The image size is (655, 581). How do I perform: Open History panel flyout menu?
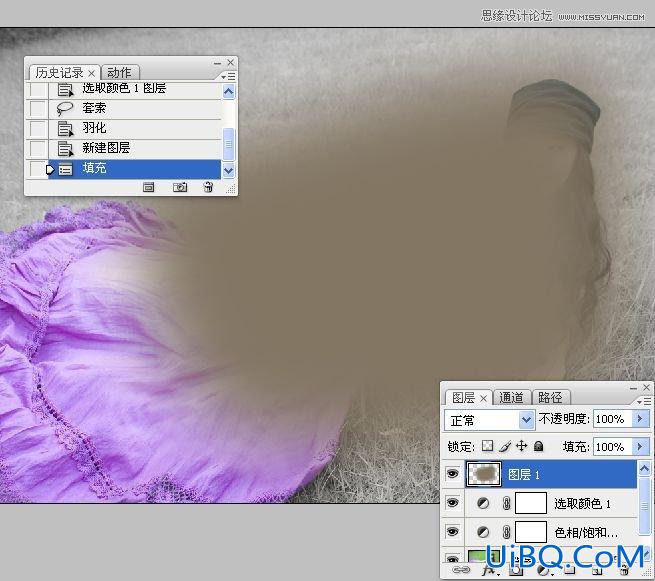point(228,76)
